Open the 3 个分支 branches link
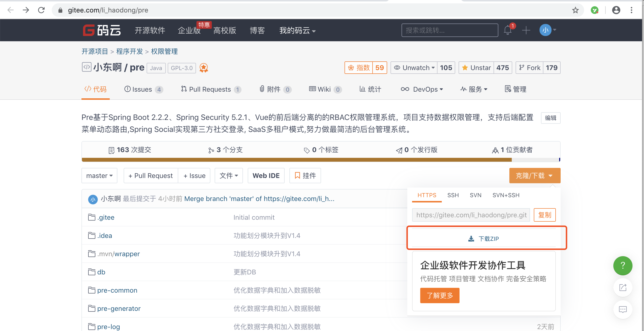 click(x=225, y=150)
